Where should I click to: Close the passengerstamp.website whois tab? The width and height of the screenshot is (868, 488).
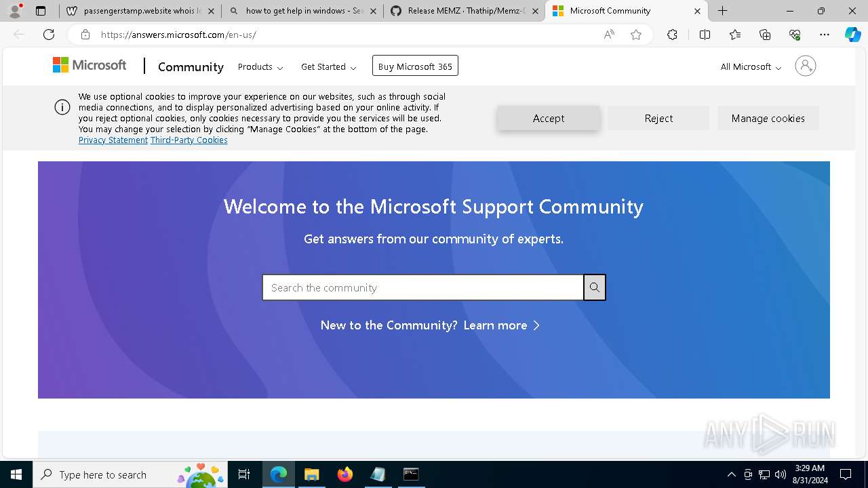coord(210,11)
